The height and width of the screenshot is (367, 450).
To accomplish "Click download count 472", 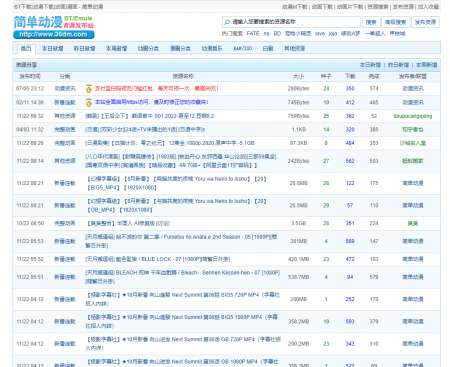I will click(x=350, y=259).
